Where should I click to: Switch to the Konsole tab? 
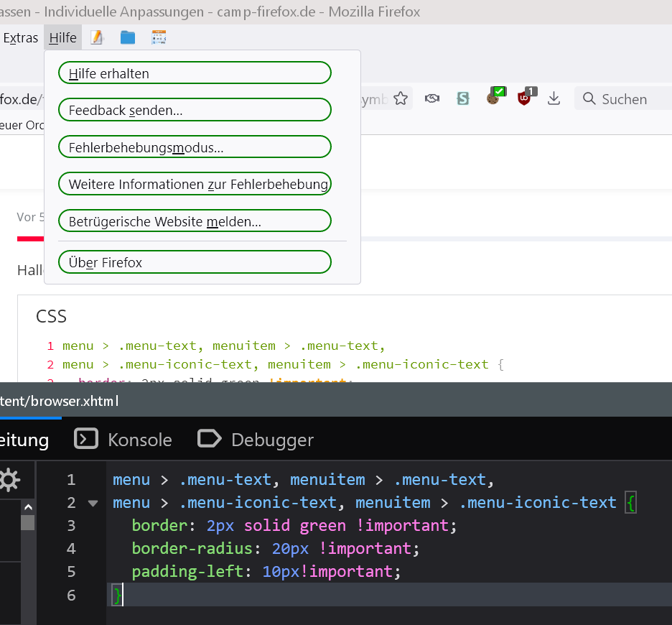pyautogui.click(x=123, y=439)
